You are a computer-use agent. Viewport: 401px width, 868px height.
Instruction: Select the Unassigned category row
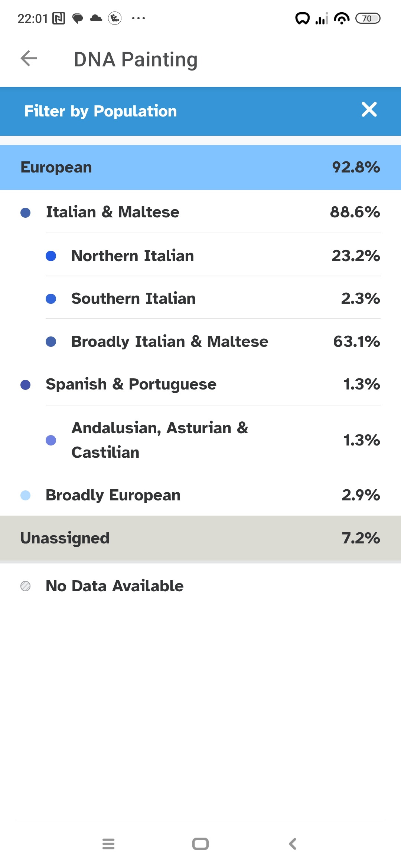[x=200, y=538]
